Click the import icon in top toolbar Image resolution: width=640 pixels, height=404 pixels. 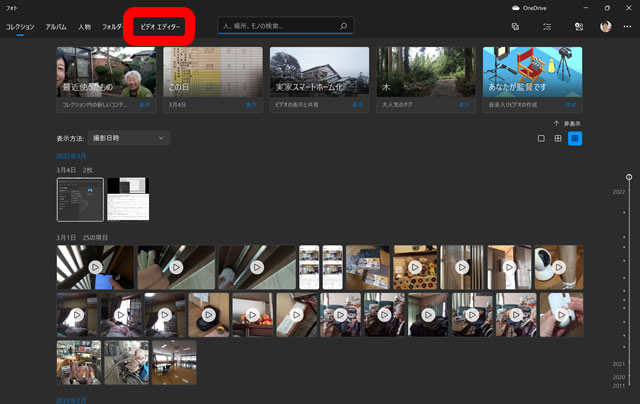[x=578, y=27]
